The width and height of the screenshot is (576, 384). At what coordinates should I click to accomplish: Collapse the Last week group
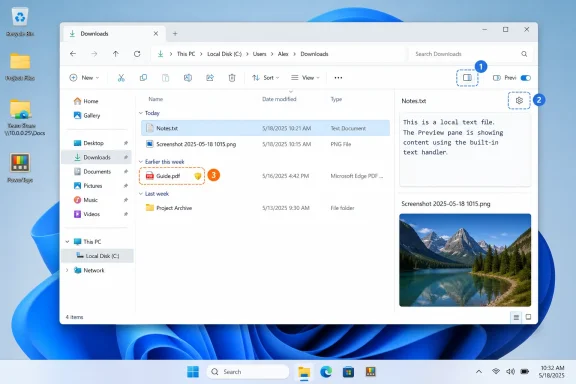[x=141, y=194]
